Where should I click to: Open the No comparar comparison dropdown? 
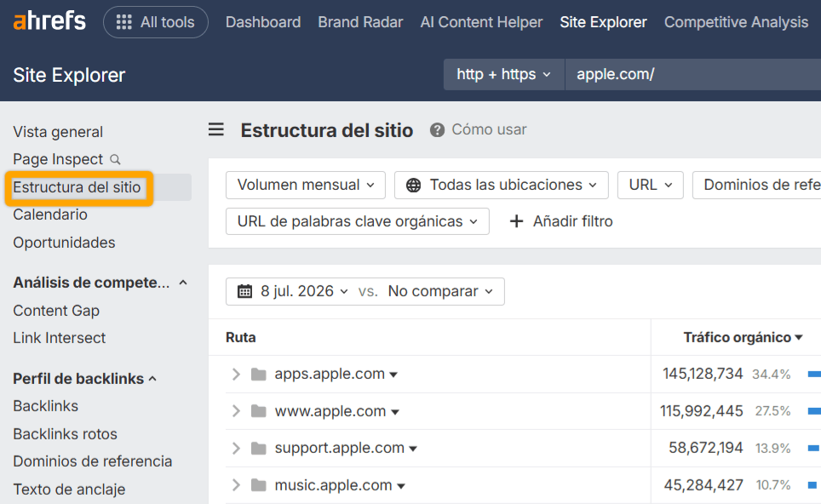440,291
